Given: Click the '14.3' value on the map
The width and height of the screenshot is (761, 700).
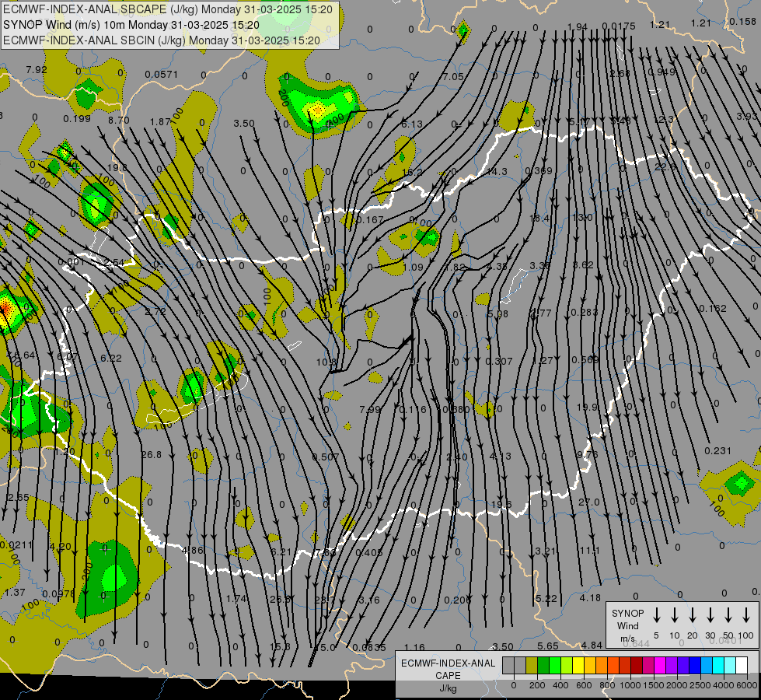Looking at the screenshot, I should coord(497,171).
